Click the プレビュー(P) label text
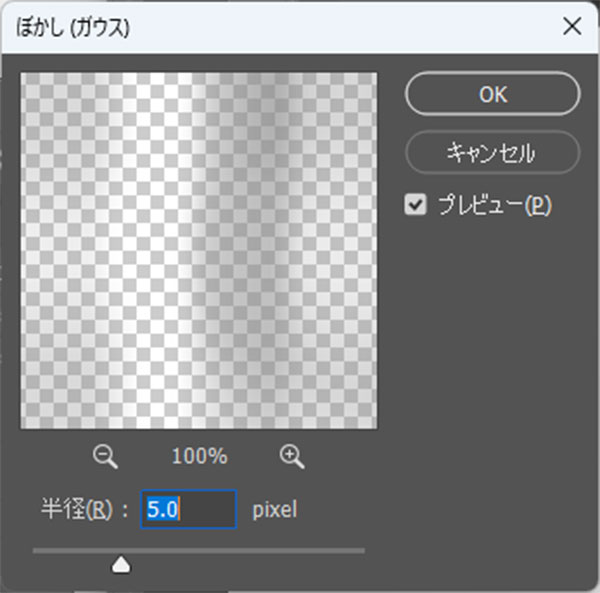This screenshot has width=600, height=593. (494, 205)
